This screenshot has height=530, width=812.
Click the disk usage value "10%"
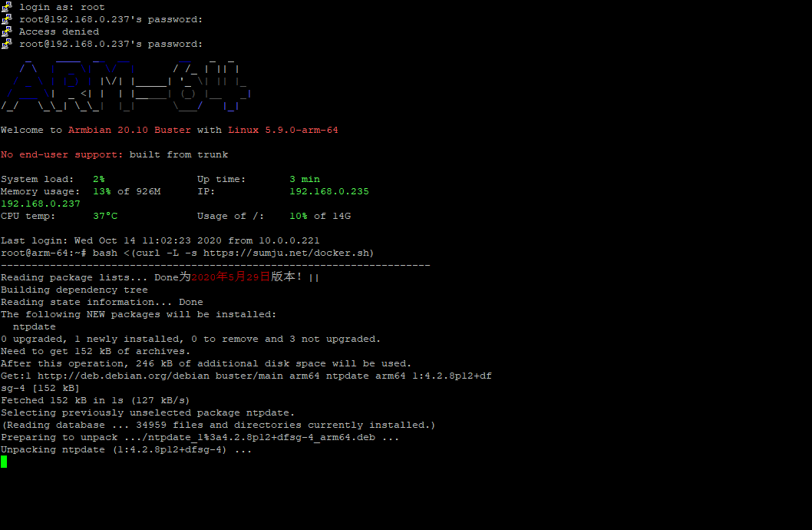pyautogui.click(x=298, y=216)
